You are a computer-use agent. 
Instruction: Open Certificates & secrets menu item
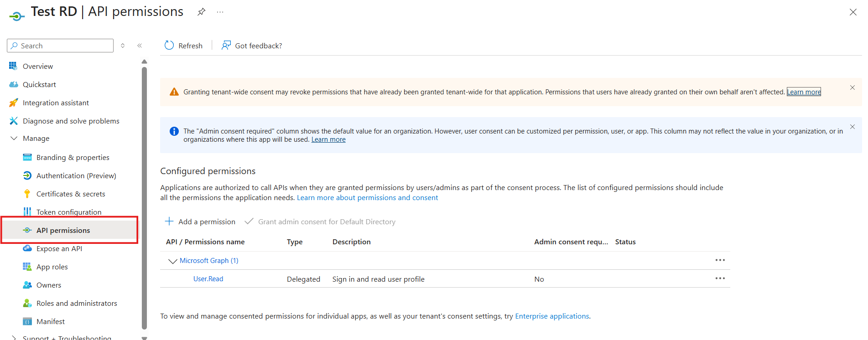[71, 194]
